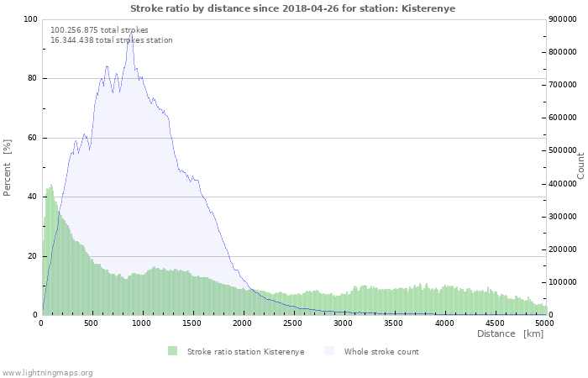588x378 pixels.
Task: Click the '100.256.875 total strokes' label
Action: [x=99, y=30]
